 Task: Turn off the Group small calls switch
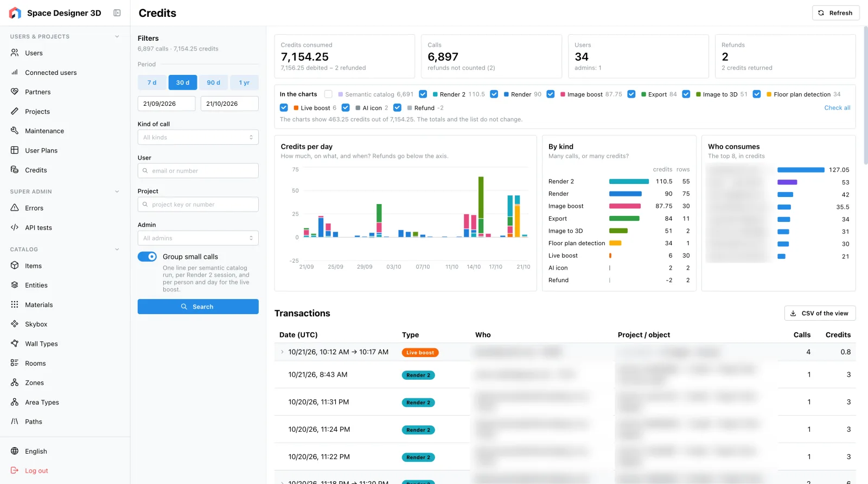tap(147, 257)
